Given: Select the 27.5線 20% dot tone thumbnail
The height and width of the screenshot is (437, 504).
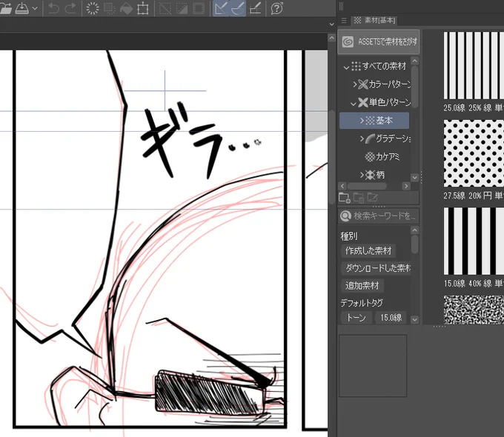Looking at the screenshot, I should 474,153.
